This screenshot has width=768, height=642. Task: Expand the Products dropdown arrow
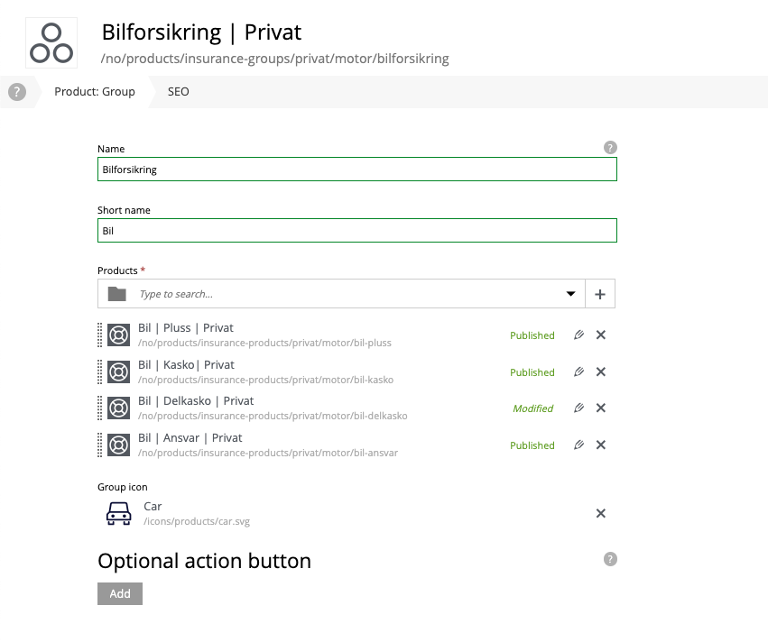pyautogui.click(x=571, y=294)
